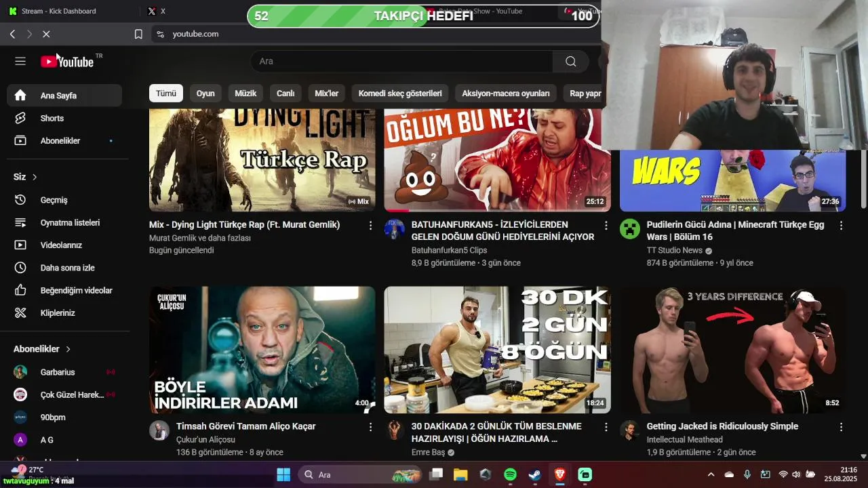Open Timsah Görevi Tamam Aliço Kaçar title

[x=245, y=426]
